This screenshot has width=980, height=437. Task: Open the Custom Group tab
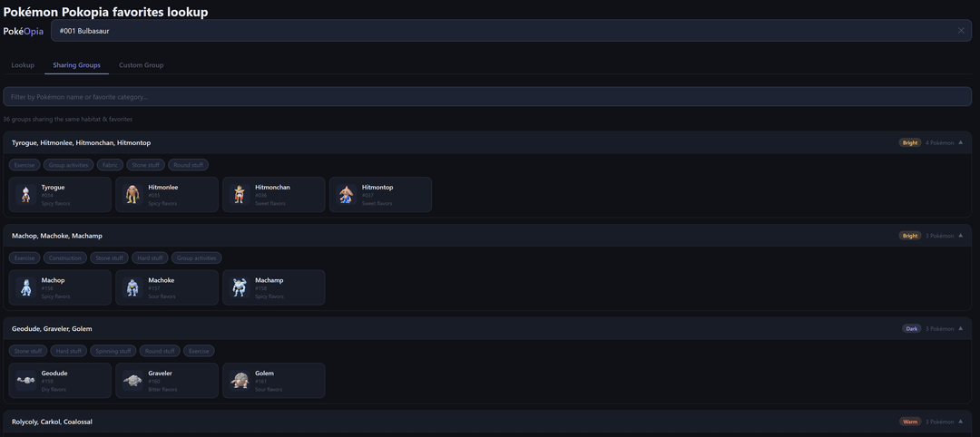click(x=141, y=65)
